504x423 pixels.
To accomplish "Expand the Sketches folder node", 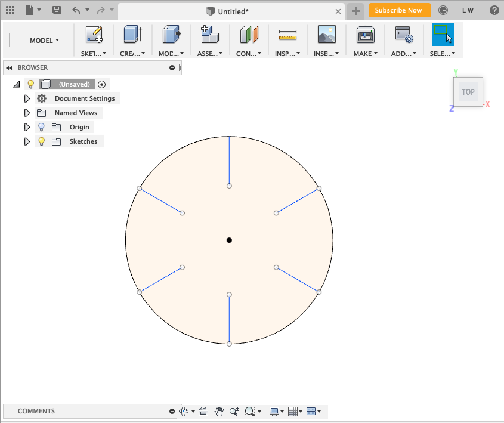I will click(x=27, y=141).
